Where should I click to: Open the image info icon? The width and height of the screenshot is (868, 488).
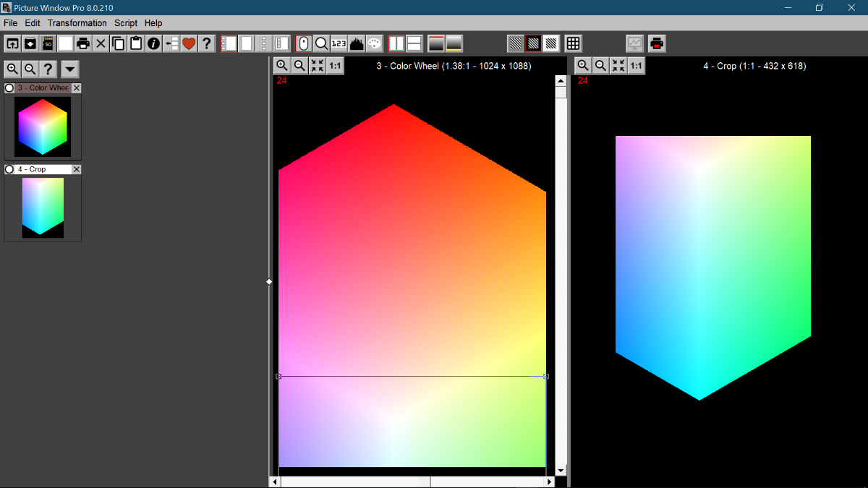point(153,43)
